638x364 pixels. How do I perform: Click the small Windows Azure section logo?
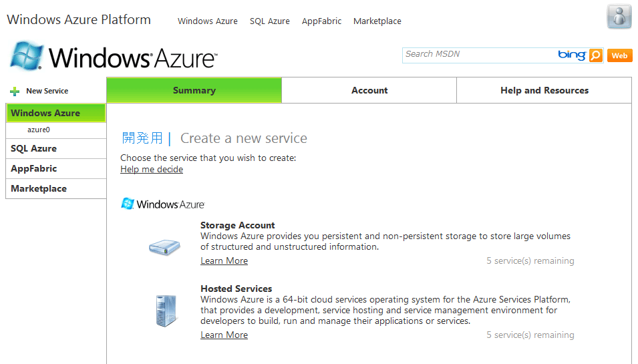(163, 204)
